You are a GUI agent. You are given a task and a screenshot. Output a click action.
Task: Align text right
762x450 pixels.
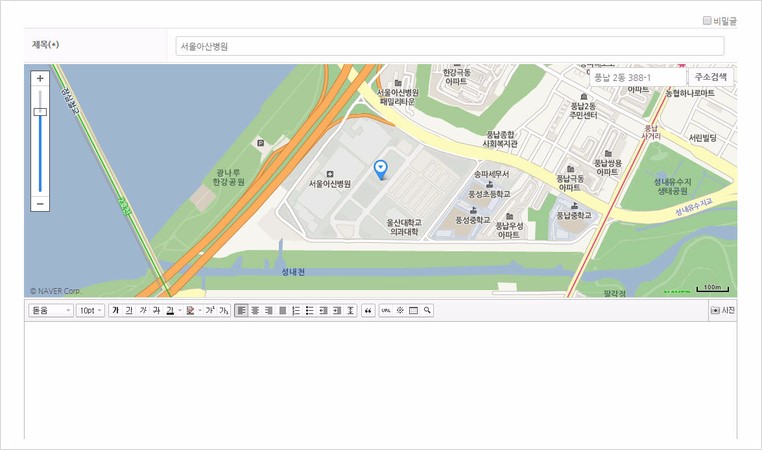(x=268, y=311)
